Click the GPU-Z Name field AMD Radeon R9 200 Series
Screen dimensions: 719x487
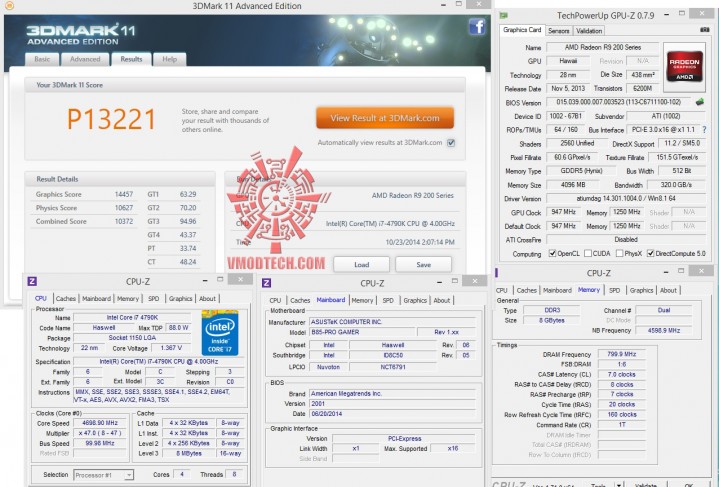pyautogui.click(x=603, y=47)
